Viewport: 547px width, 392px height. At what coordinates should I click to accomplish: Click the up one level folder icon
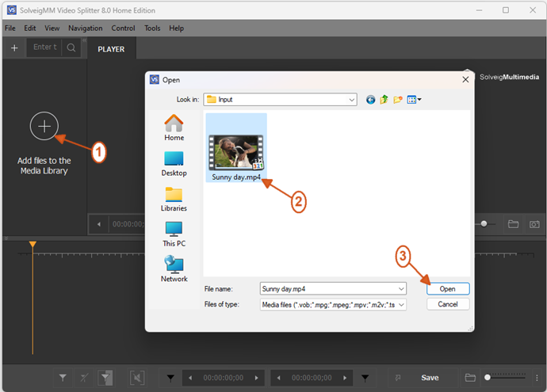point(384,100)
